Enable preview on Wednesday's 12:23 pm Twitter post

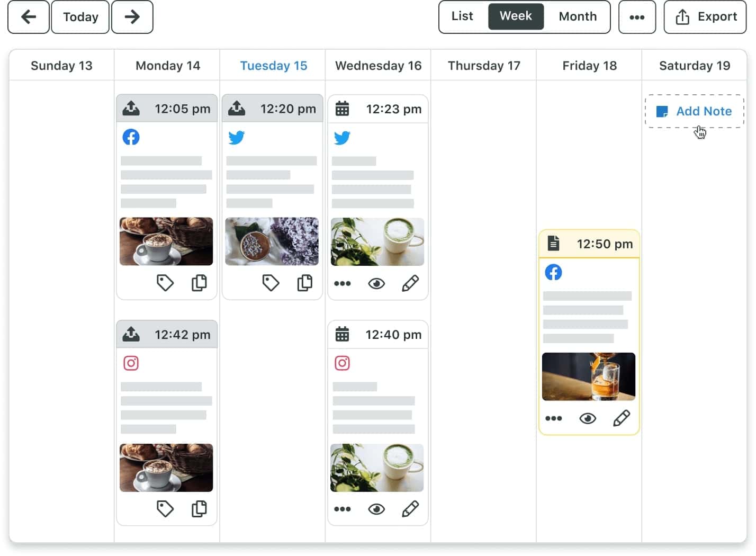[x=376, y=283]
